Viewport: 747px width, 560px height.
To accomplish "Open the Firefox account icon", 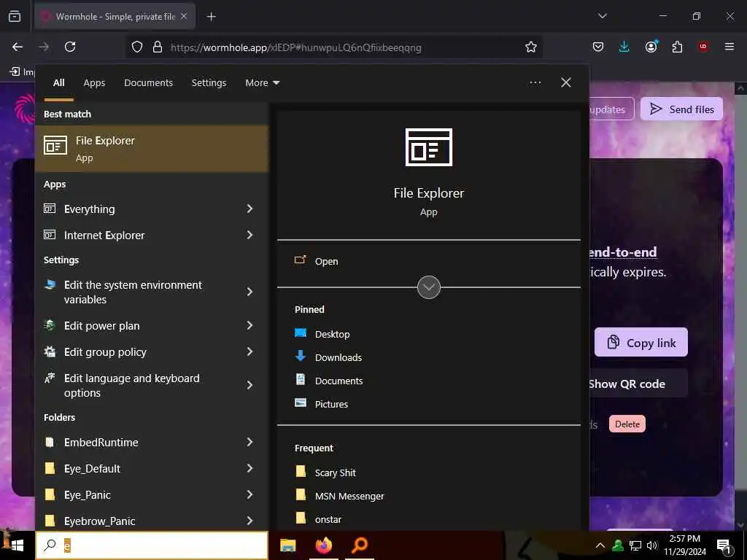I will [651, 46].
